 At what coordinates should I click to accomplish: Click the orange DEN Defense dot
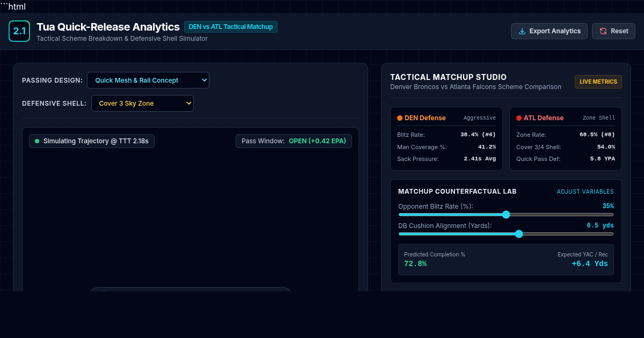(400, 118)
